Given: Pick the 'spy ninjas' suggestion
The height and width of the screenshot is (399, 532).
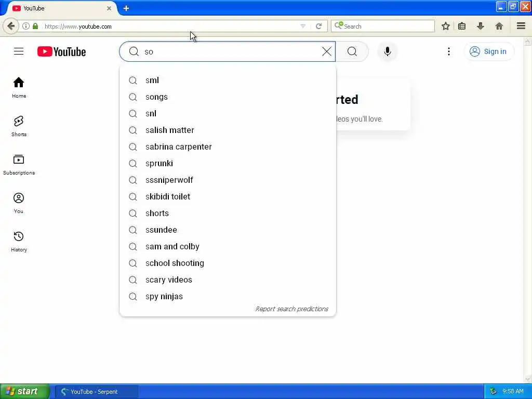Looking at the screenshot, I should click(x=228, y=296).
